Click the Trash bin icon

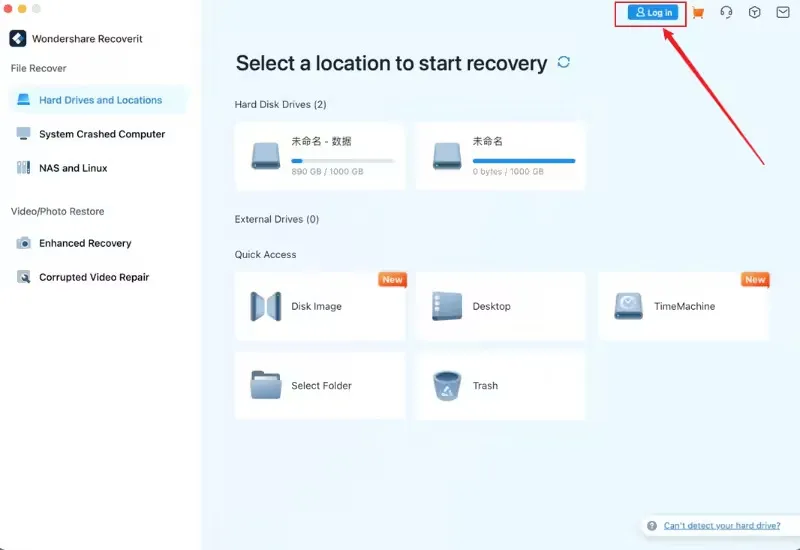pyautogui.click(x=447, y=386)
